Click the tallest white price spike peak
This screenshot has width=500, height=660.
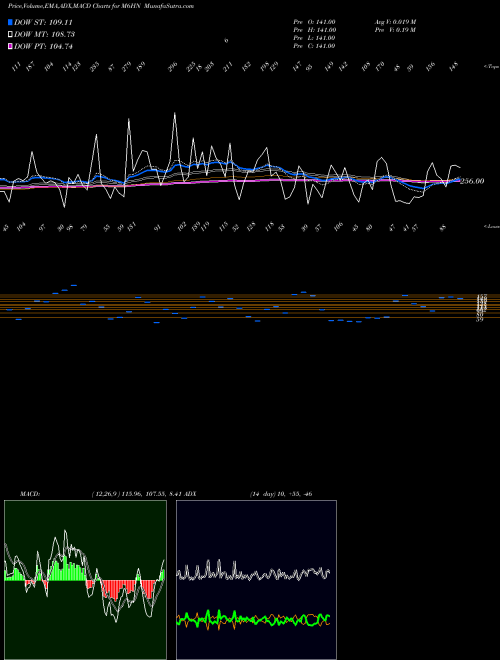pos(175,113)
